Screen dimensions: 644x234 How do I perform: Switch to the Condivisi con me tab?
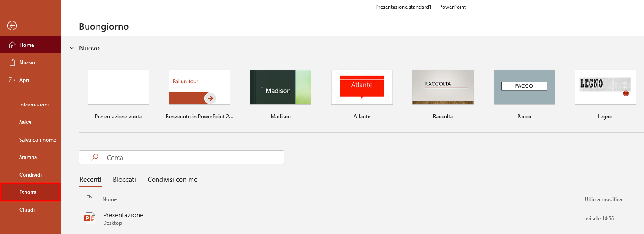172,180
